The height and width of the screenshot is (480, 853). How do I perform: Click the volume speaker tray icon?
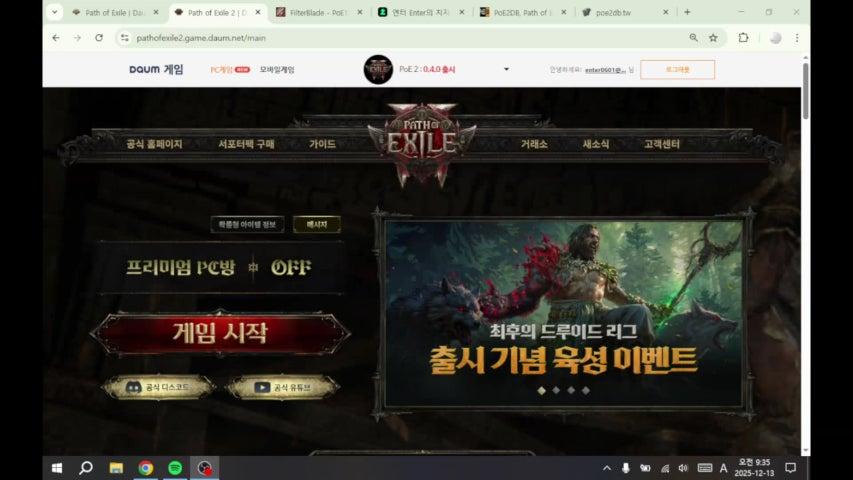coord(683,468)
